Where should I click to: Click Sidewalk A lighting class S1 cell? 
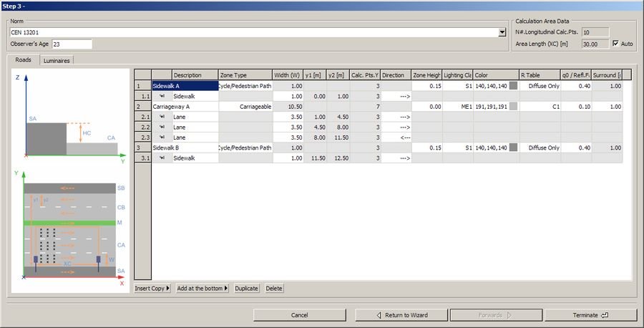tap(457, 86)
